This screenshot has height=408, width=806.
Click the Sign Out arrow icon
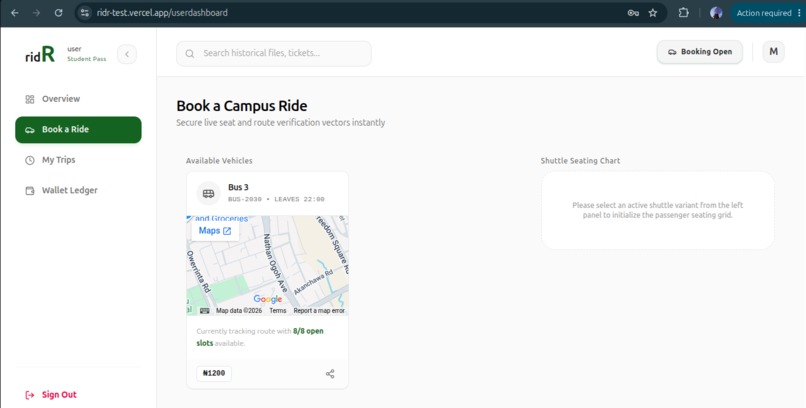[x=30, y=395]
